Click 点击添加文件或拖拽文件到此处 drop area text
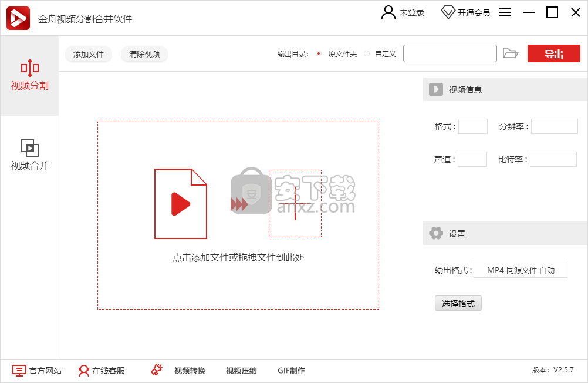The height and width of the screenshot is (383, 588). click(x=238, y=258)
